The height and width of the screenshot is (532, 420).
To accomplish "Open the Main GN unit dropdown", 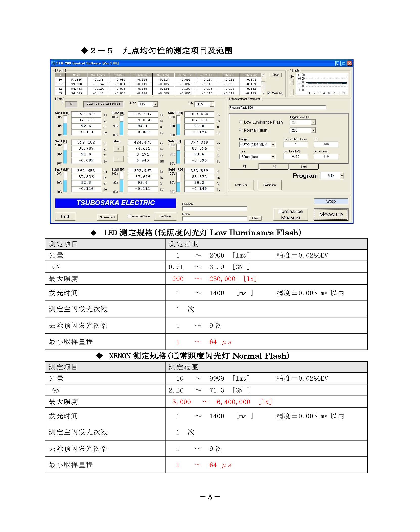I will (x=156, y=104).
